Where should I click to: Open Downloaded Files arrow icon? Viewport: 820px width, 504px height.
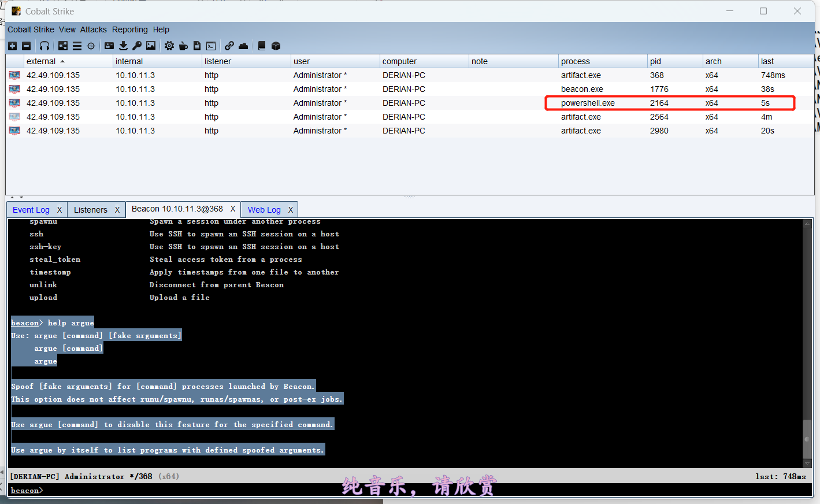[123, 46]
